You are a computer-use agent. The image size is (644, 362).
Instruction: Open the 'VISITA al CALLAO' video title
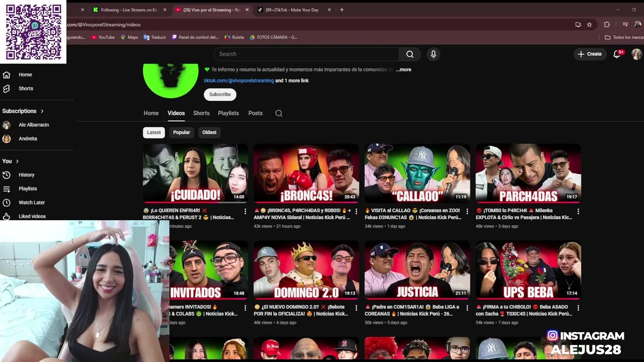pyautogui.click(x=413, y=214)
